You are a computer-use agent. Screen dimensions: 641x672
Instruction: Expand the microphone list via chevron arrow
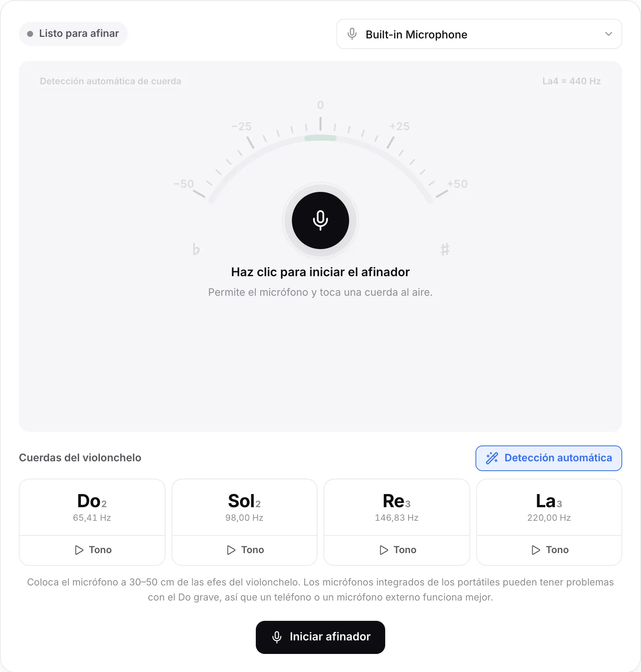click(608, 34)
